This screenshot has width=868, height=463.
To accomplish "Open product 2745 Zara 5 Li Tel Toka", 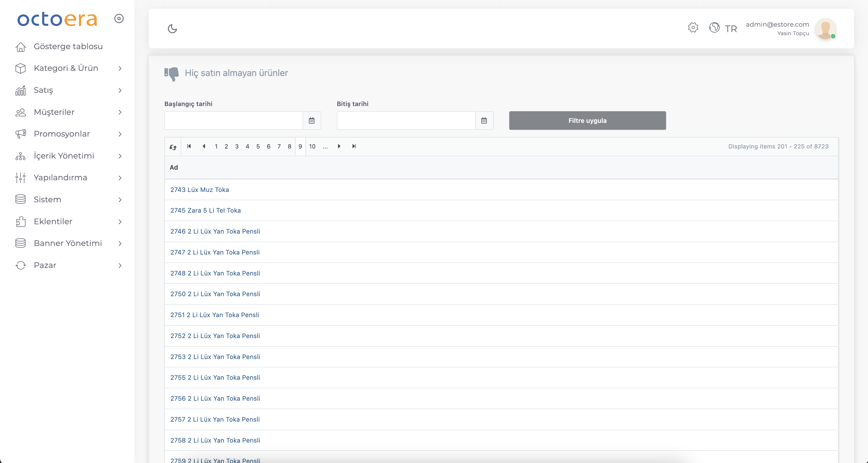I will [205, 211].
